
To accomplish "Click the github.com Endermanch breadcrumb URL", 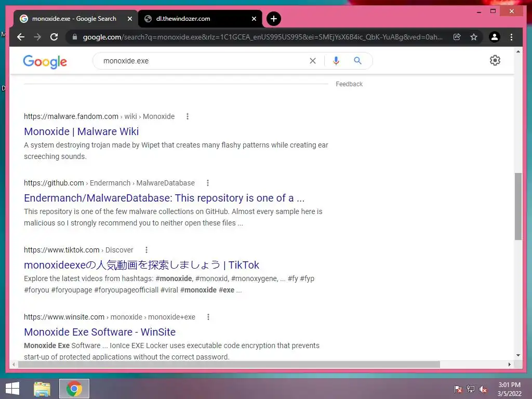I will (109, 183).
